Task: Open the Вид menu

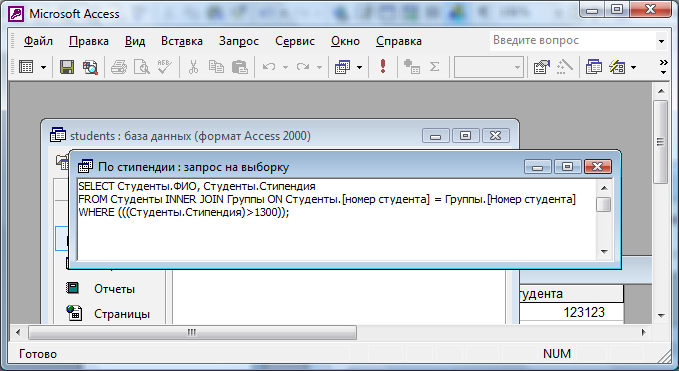Action: pos(135,41)
